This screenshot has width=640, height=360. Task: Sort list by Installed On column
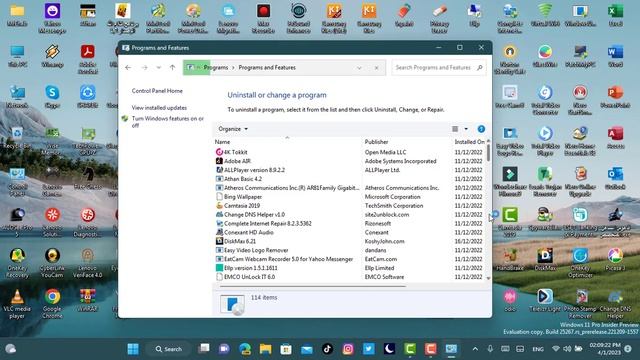click(x=469, y=142)
